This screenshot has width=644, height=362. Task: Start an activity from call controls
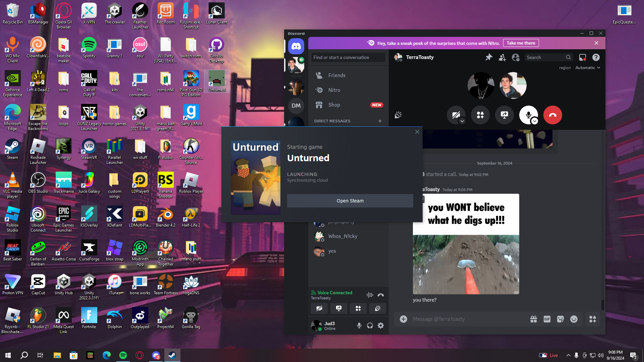(480, 115)
